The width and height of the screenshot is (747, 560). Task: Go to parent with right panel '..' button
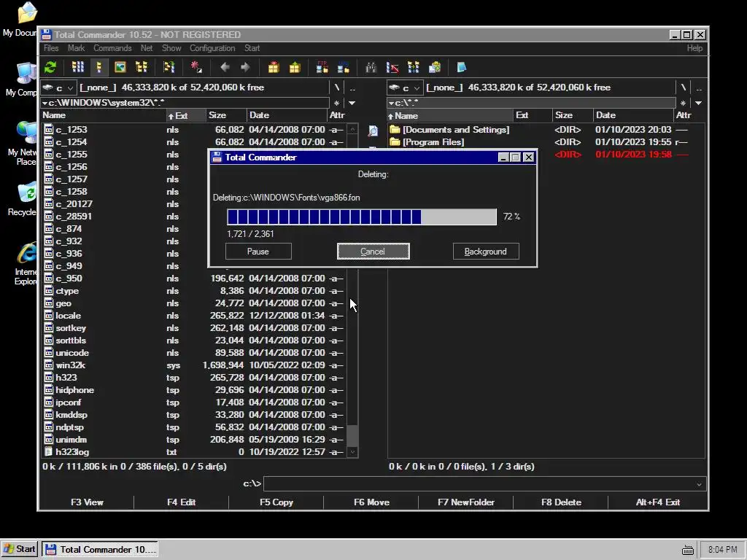tap(698, 87)
